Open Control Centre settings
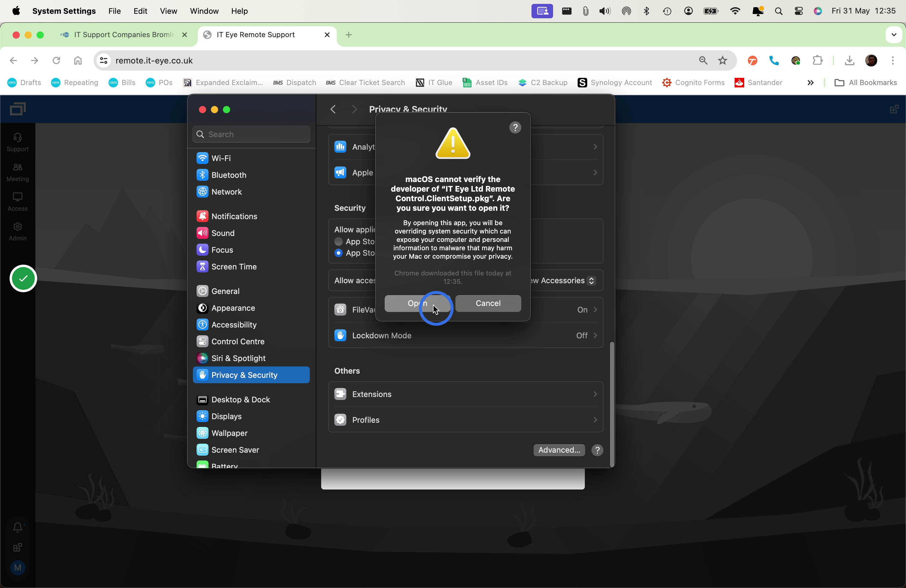Screen dimensions: 906x588 (251, 341)
